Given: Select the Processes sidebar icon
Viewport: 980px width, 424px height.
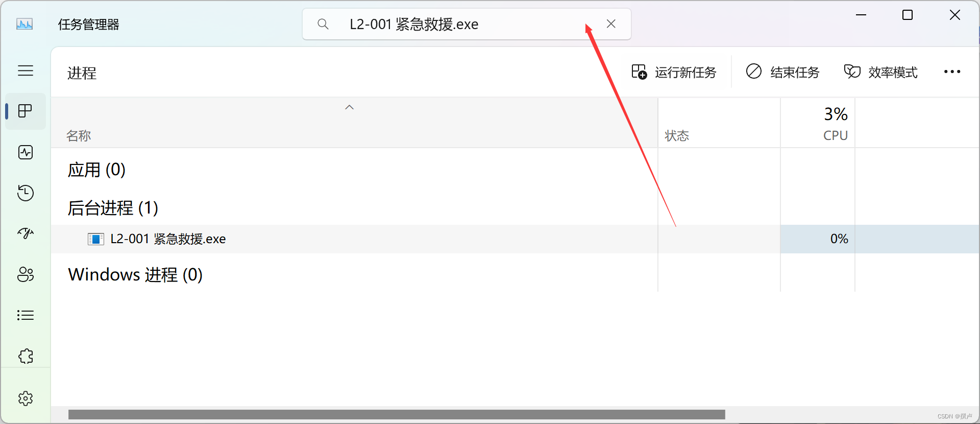Looking at the screenshot, I should point(25,111).
